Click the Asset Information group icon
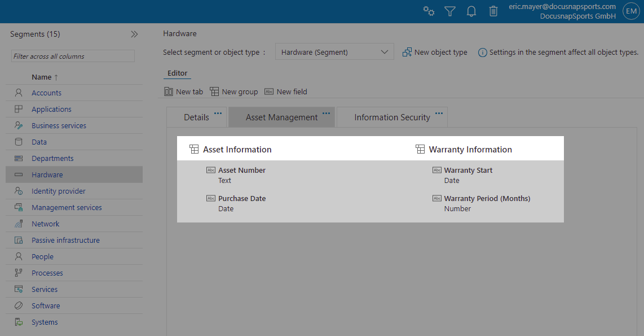Image resolution: width=644 pixels, height=336 pixels. 194,150
